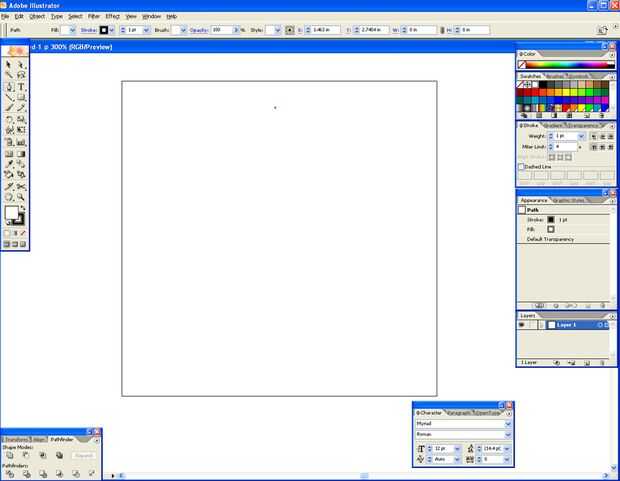The height and width of the screenshot is (481, 620).
Task: Click the Miter Limit field
Action: pyautogui.click(x=566, y=147)
